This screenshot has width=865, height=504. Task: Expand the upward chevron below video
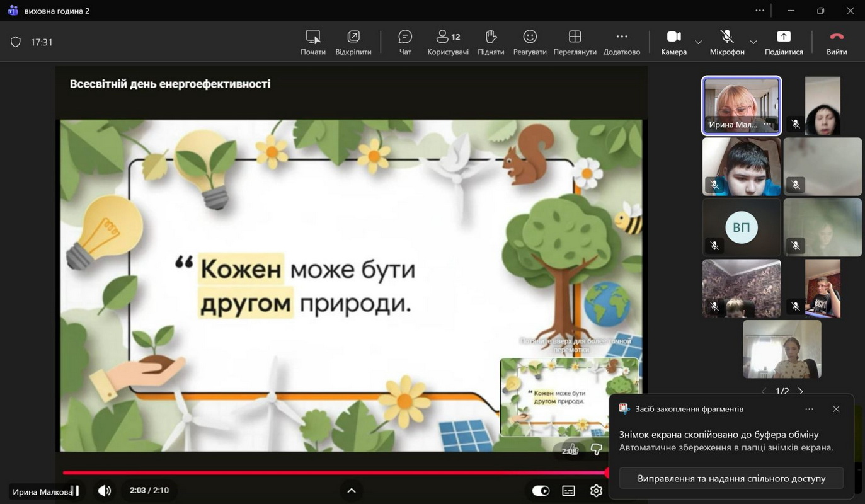coord(352,491)
